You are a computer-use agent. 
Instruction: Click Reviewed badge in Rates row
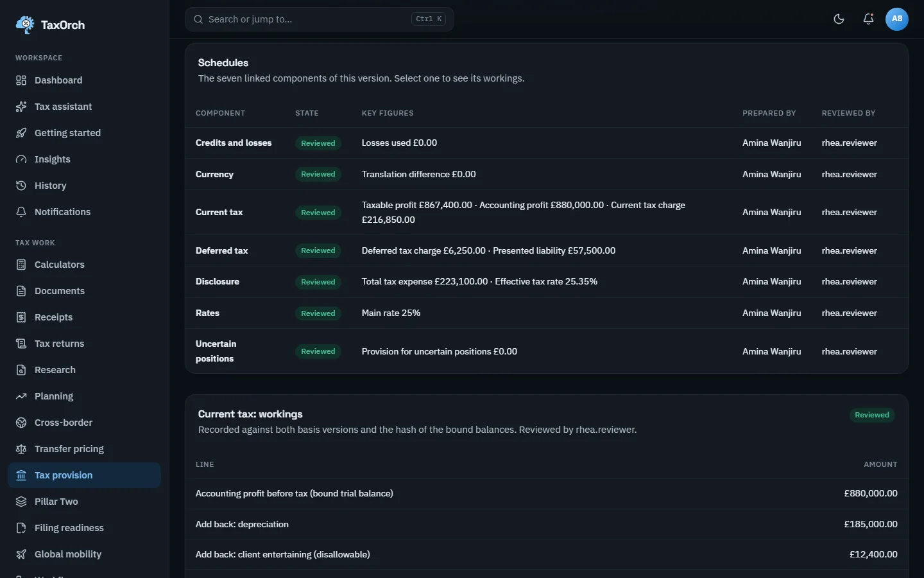point(318,313)
